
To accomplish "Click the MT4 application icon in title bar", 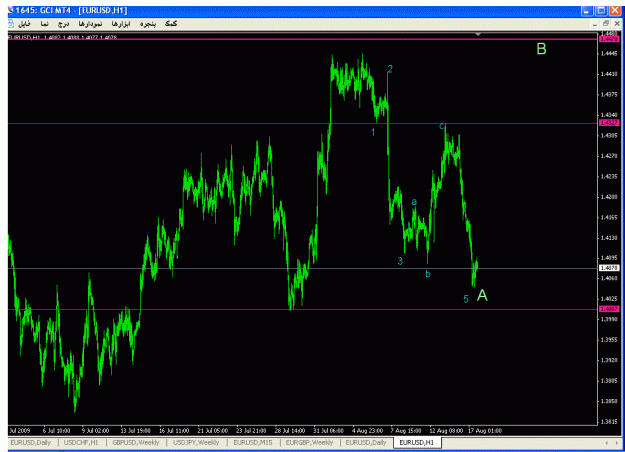I will 10,10.
